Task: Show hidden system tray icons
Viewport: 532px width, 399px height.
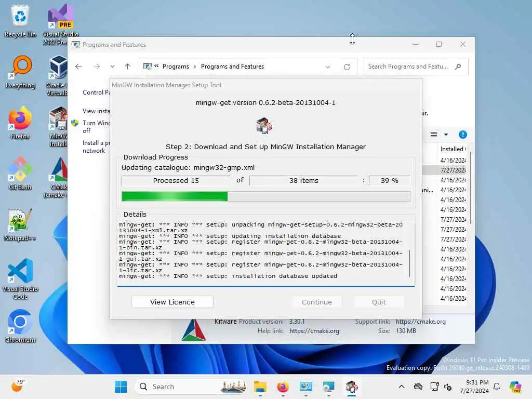Action: coord(402,387)
